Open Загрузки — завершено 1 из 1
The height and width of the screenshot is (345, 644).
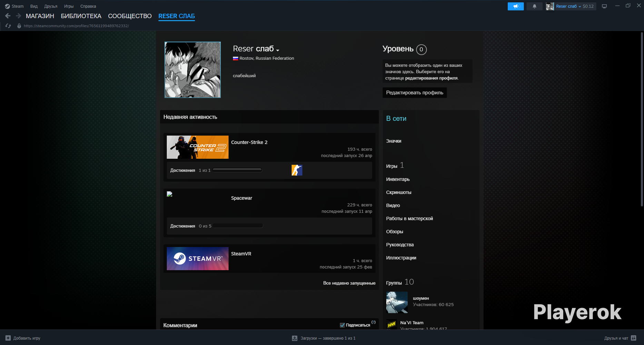click(328, 338)
